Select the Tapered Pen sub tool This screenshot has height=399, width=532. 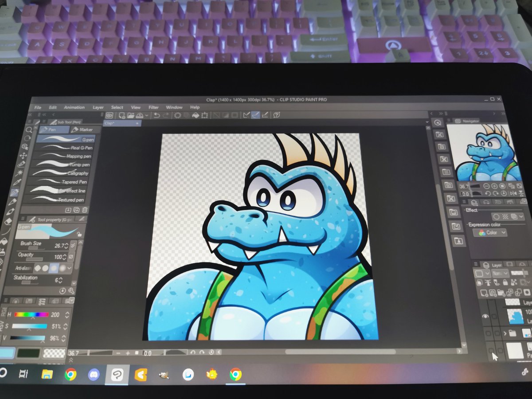click(x=57, y=182)
